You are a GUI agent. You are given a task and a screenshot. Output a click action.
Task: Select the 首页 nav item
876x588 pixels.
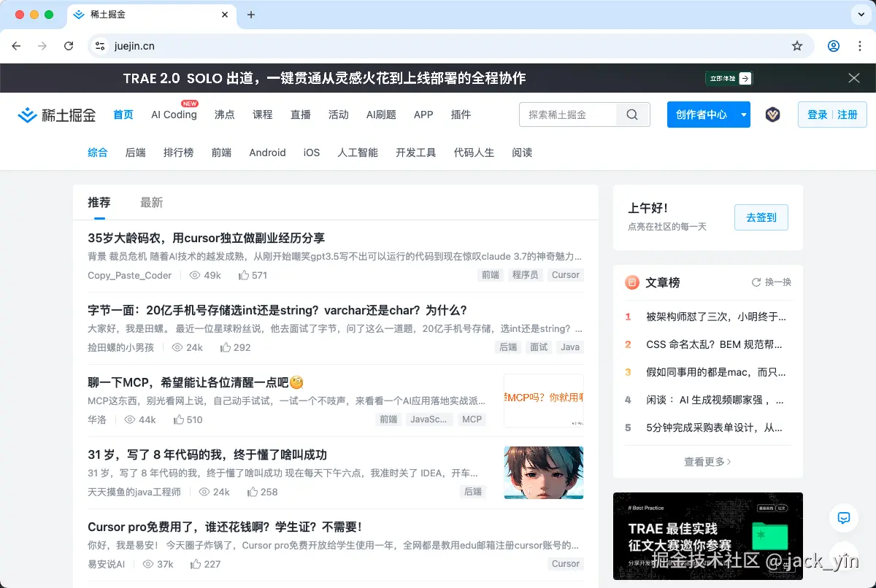tap(123, 115)
